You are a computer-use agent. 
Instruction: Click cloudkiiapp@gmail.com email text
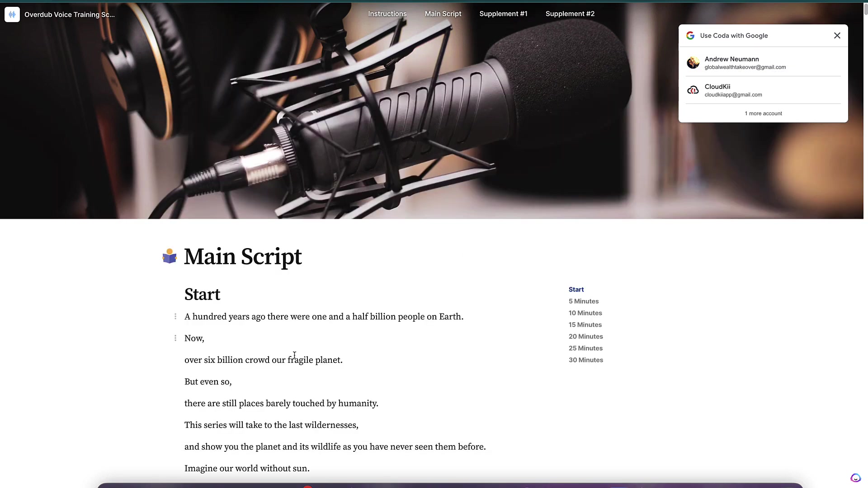733,95
